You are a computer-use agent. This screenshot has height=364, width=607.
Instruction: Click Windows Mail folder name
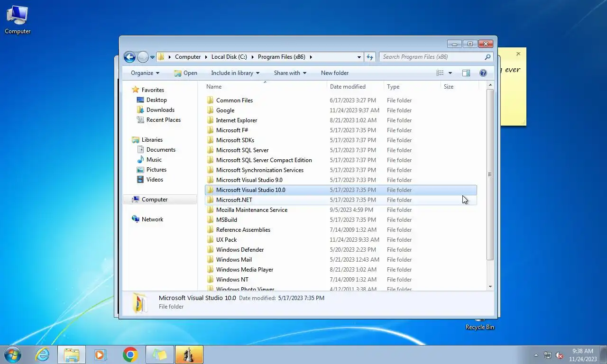[234, 260]
